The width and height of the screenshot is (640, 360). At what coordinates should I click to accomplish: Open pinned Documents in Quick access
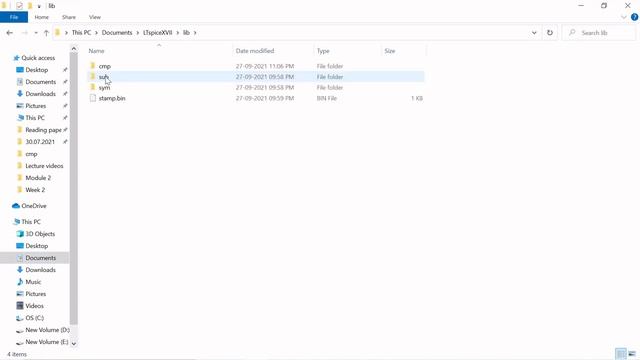coord(40,82)
